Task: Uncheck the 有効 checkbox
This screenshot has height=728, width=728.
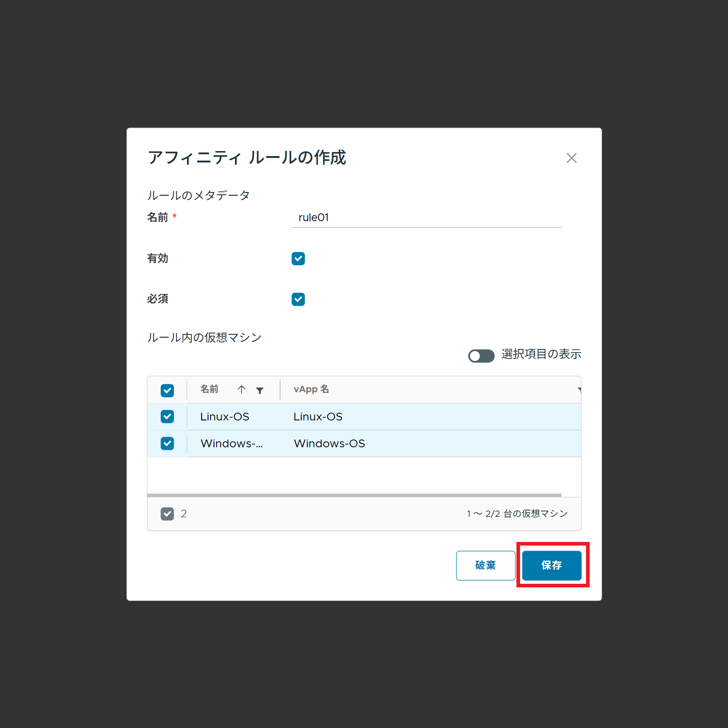Action: [298, 258]
